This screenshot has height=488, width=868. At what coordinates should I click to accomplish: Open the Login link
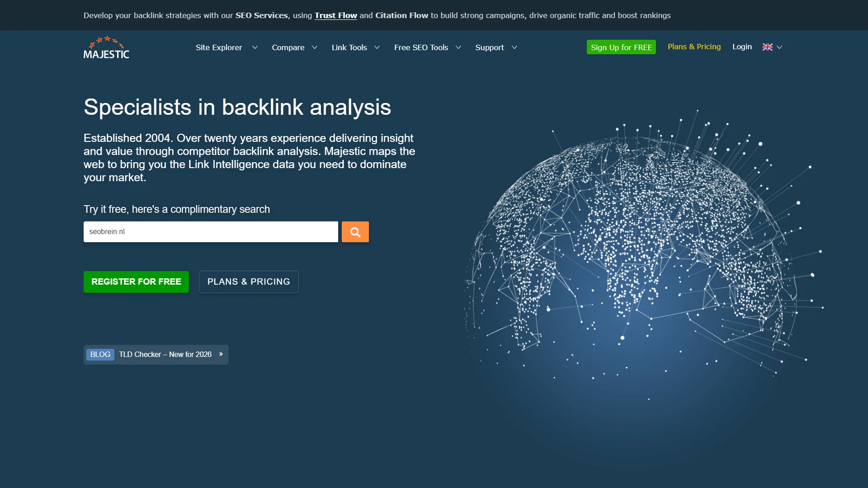point(742,47)
